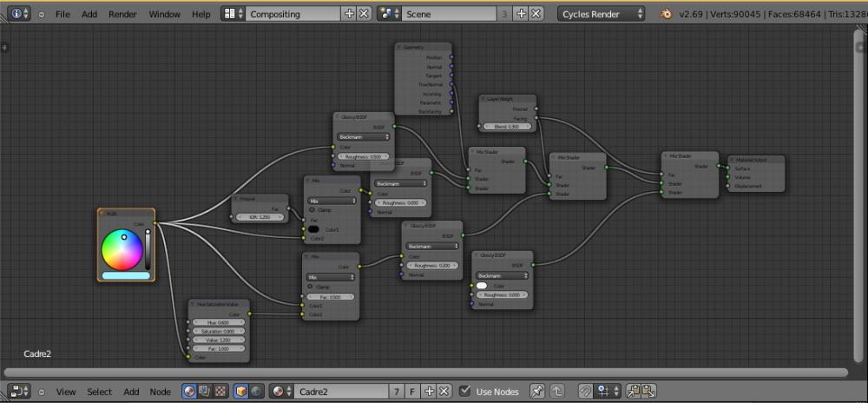868x403 pixels.
Task: Click the object shading source icon
Action: coord(241,392)
